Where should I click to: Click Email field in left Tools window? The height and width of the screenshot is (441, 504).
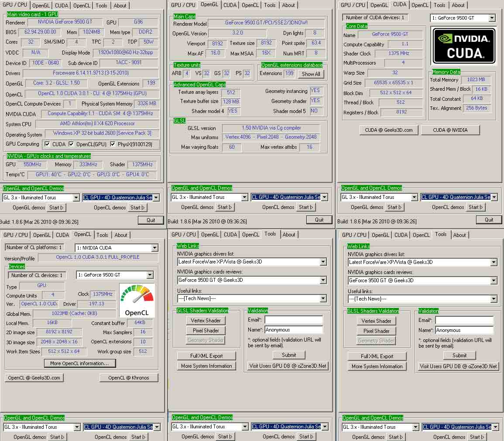tap(293, 320)
